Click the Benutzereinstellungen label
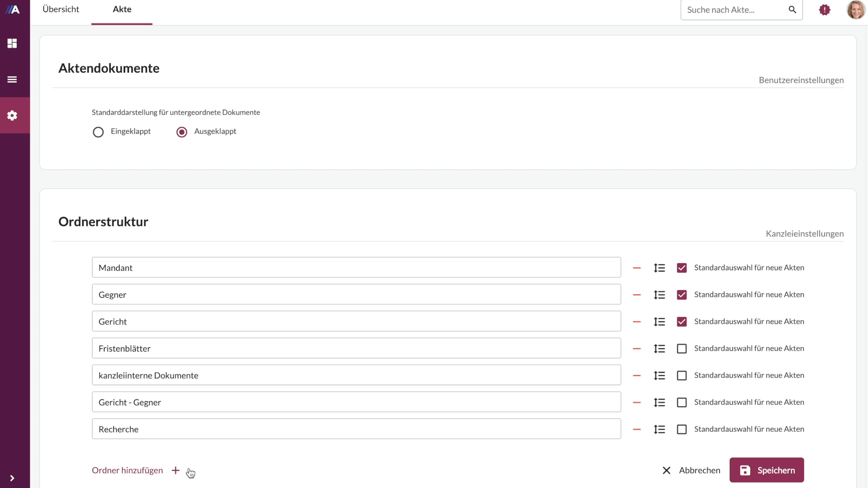This screenshot has width=868, height=488. point(801,80)
